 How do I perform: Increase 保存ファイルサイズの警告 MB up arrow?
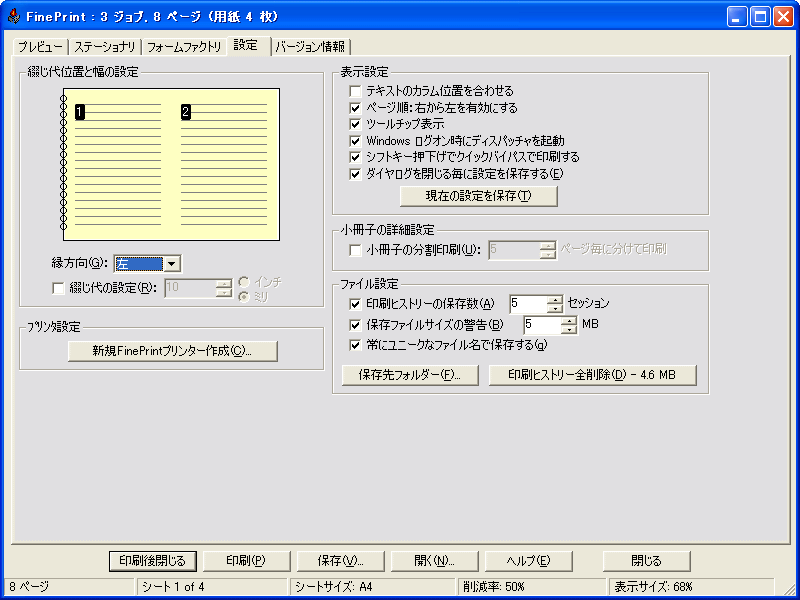pyautogui.click(x=569, y=320)
